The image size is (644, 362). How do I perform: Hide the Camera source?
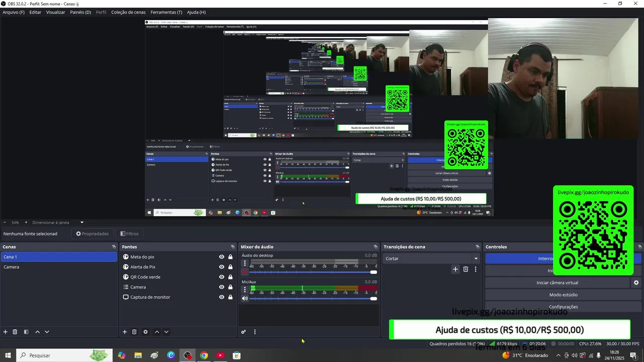(x=221, y=287)
